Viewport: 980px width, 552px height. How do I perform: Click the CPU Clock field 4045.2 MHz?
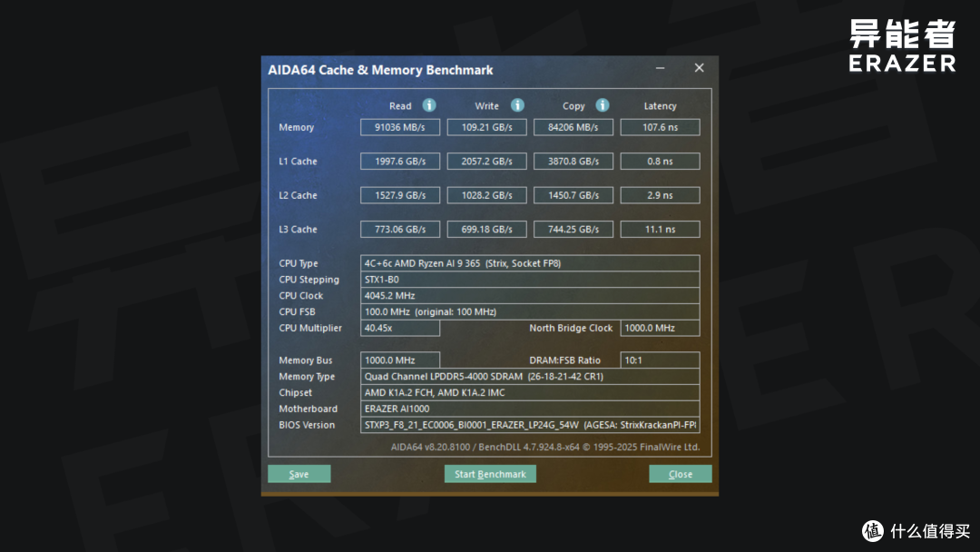530,296
